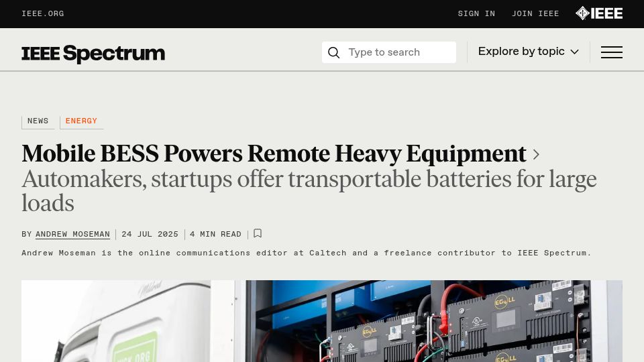The width and height of the screenshot is (644, 362).
Task: Open the IEEE Spectrum home logo
Action: point(93,54)
